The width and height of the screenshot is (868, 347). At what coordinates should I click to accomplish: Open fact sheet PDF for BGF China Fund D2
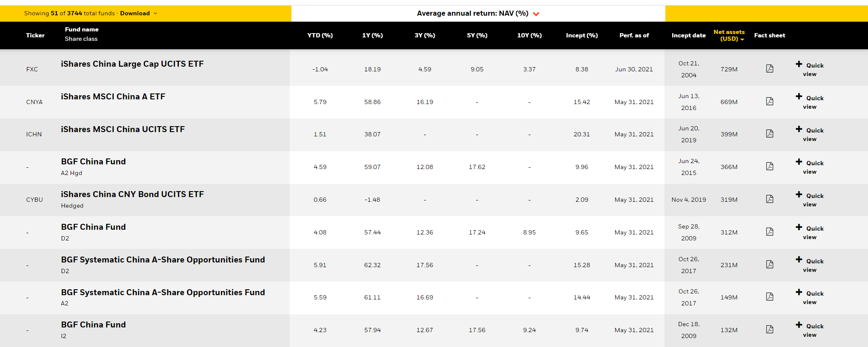pos(769,232)
